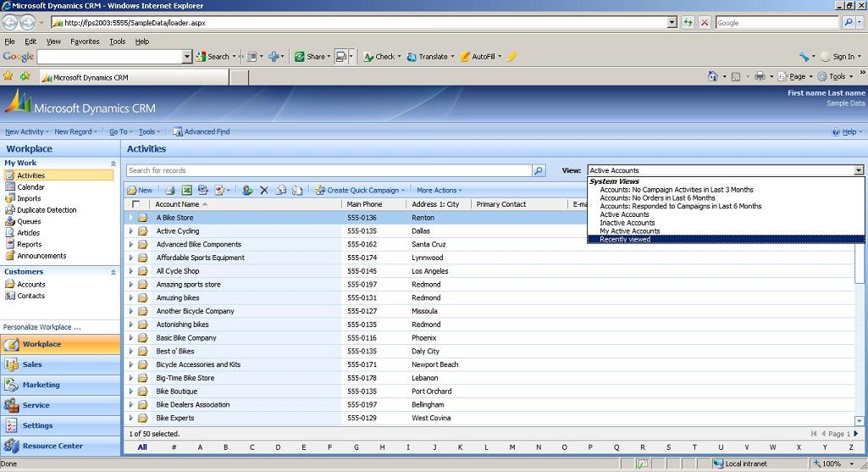Filter accounts by letter S
Screen dimensions: 868x472
tap(668, 447)
